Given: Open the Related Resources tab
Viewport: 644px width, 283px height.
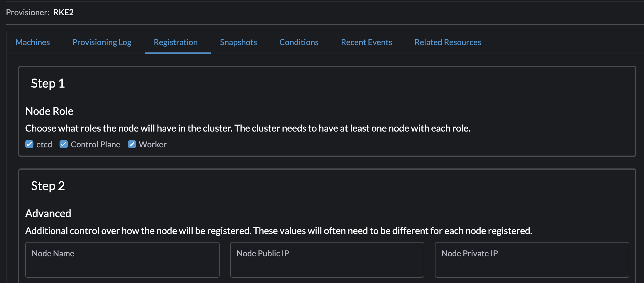Looking at the screenshot, I should pyautogui.click(x=448, y=42).
